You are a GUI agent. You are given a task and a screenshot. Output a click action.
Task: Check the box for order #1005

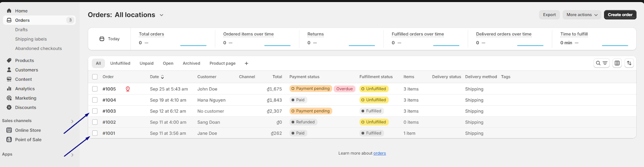(x=95, y=89)
